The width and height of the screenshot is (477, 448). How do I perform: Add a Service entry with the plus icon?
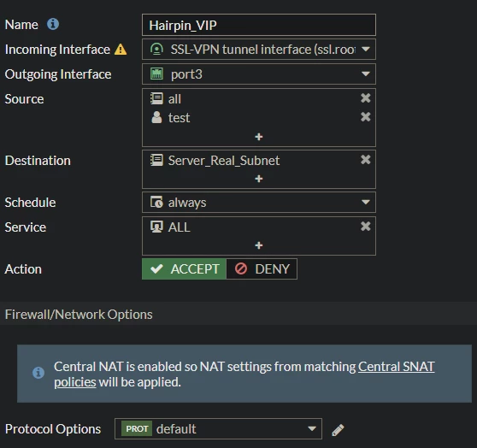(x=259, y=245)
